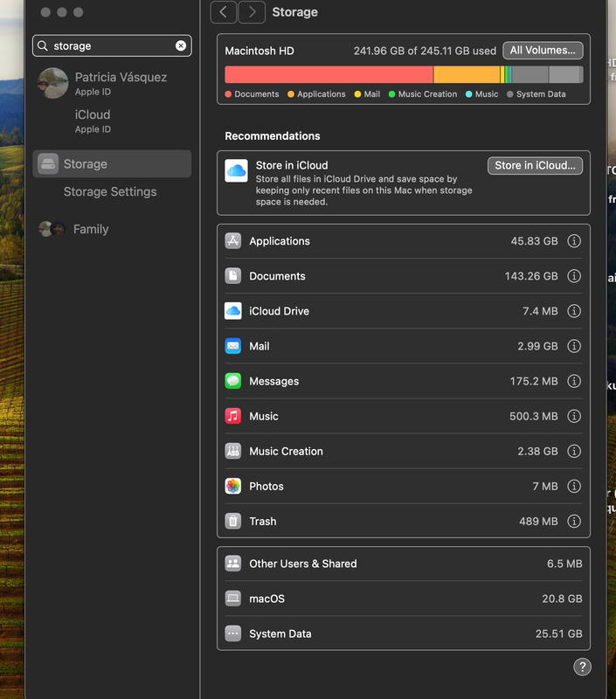The width and height of the screenshot is (616, 699).
Task: Click inside the storage search field
Action: tap(112, 45)
